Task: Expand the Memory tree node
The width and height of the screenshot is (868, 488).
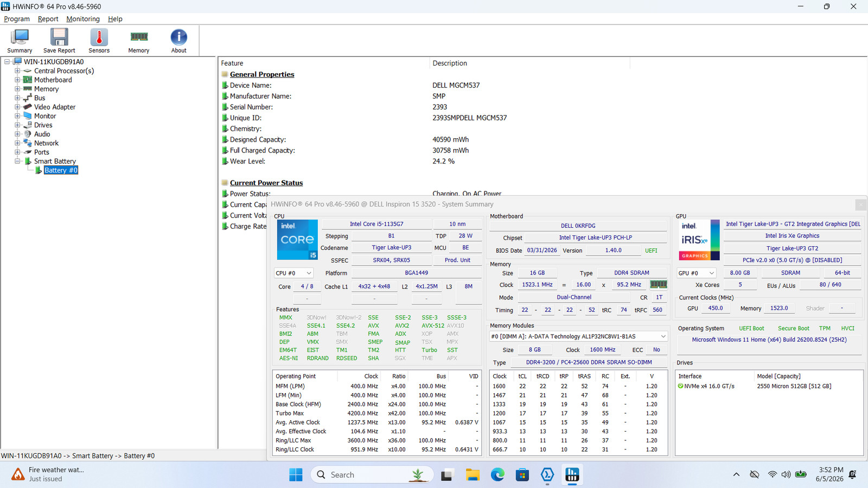Action: tap(17, 89)
